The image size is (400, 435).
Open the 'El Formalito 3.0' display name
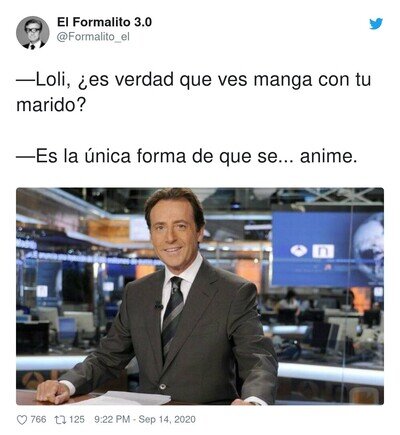(104, 22)
